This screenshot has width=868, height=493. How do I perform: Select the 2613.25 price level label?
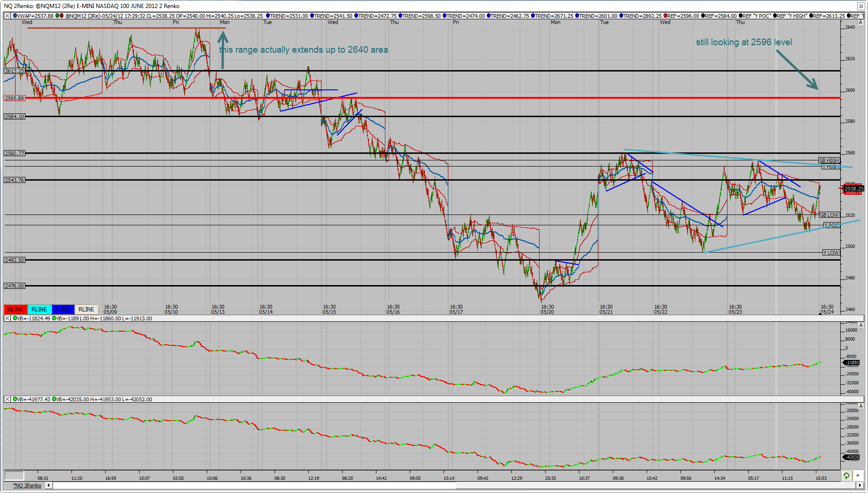[14, 71]
